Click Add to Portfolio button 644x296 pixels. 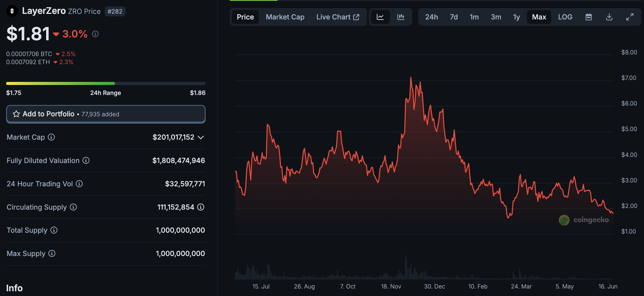106,114
